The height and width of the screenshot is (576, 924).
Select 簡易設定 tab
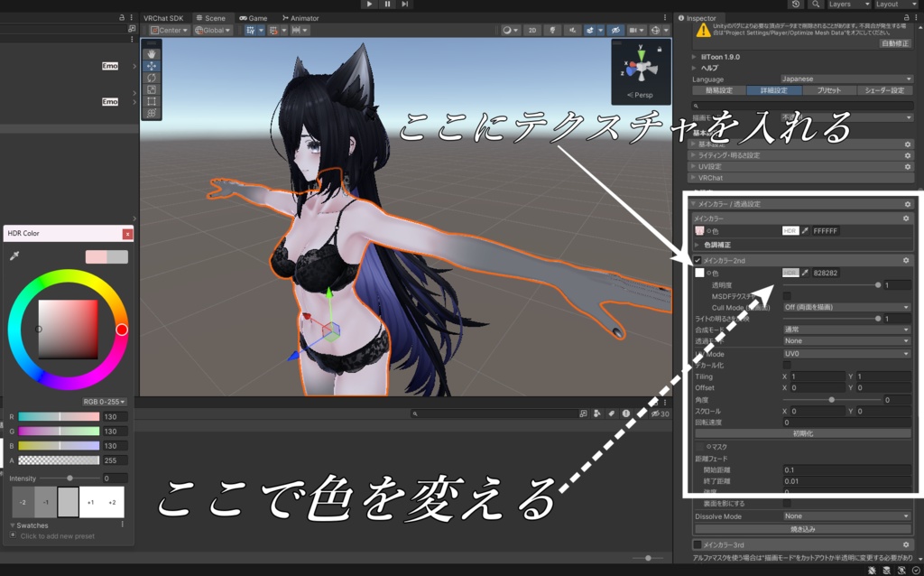pyautogui.click(x=719, y=90)
